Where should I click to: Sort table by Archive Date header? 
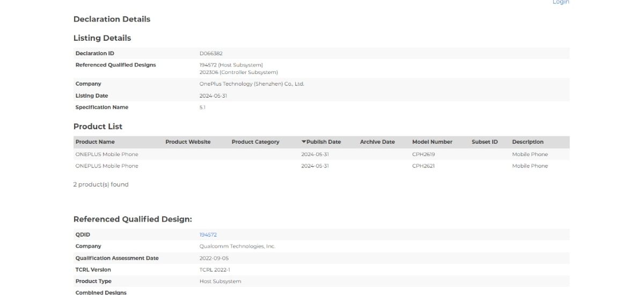377,142
